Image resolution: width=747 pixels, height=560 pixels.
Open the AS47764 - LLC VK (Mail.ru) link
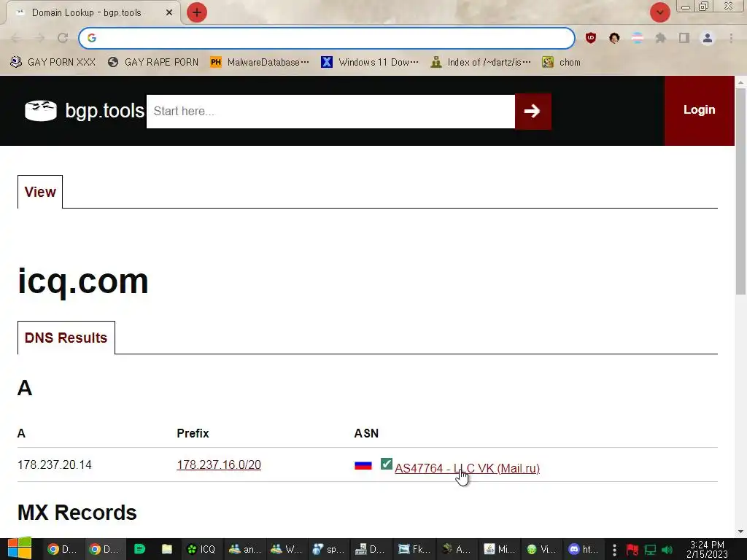[467, 468]
